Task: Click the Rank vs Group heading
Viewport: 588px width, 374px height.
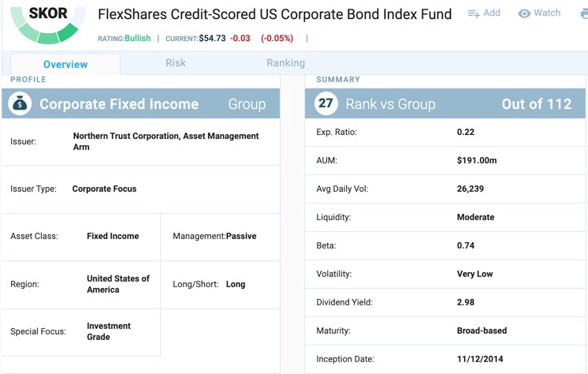Action: tap(390, 104)
